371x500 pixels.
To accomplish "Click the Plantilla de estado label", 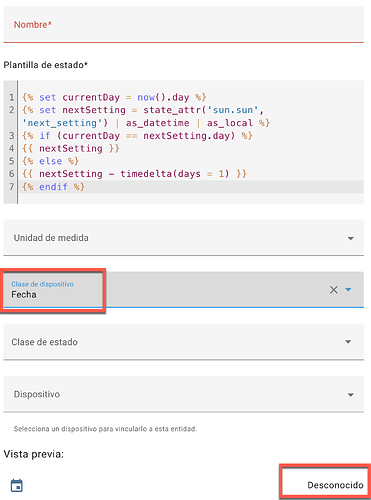I will click(x=45, y=65).
